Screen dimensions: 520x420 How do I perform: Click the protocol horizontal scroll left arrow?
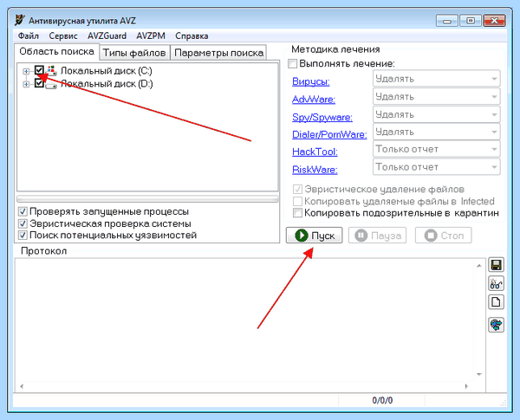pyautogui.click(x=22, y=386)
